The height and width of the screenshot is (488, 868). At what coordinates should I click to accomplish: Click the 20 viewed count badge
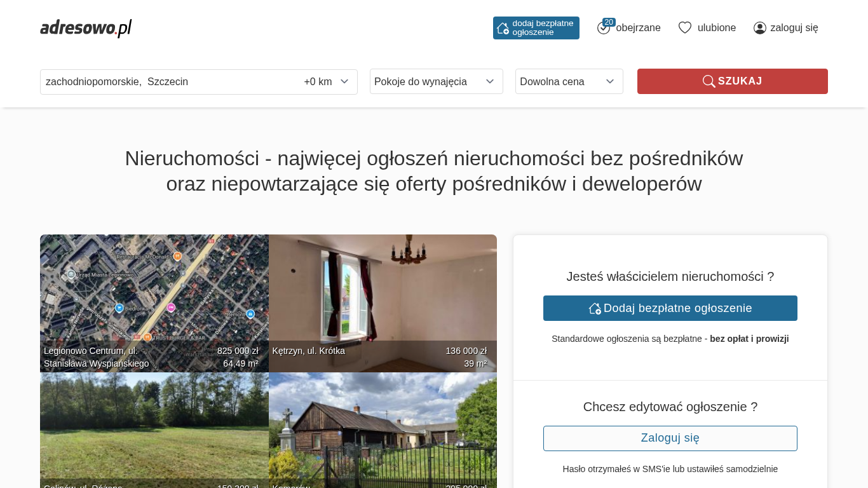click(x=609, y=22)
